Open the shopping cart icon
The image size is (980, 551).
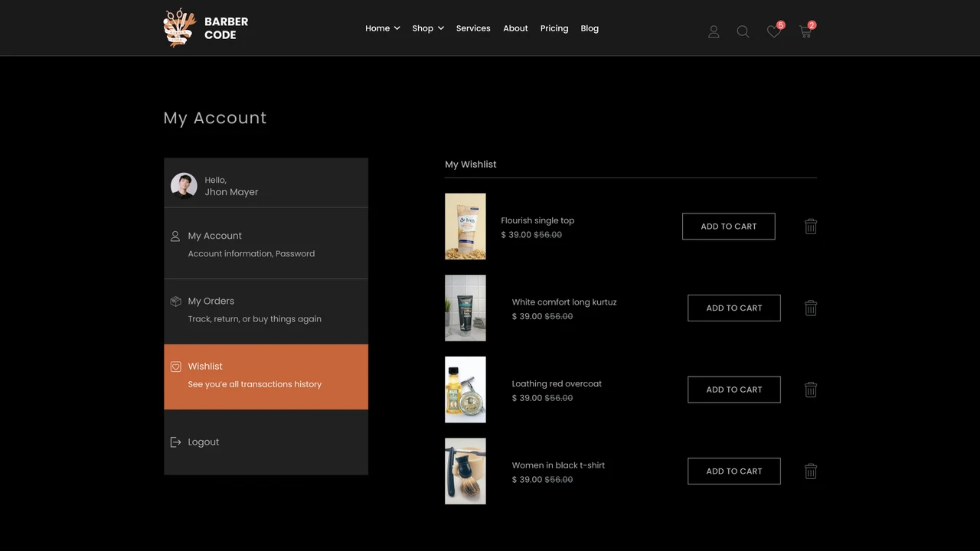pyautogui.click(x=805, y=31)
